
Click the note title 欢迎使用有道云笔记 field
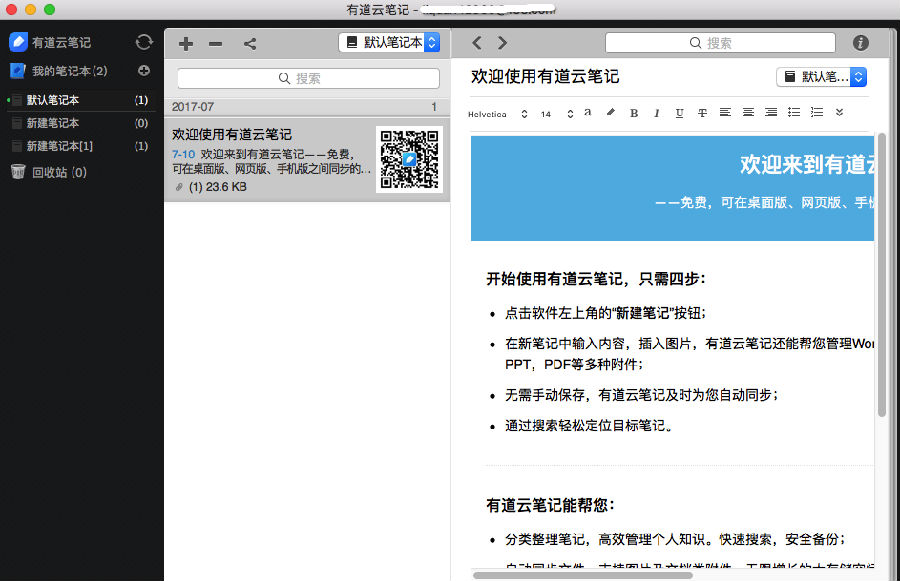545,76
